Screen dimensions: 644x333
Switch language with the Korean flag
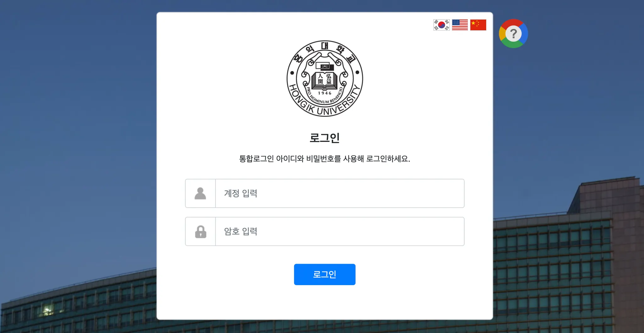coord(441,25)
